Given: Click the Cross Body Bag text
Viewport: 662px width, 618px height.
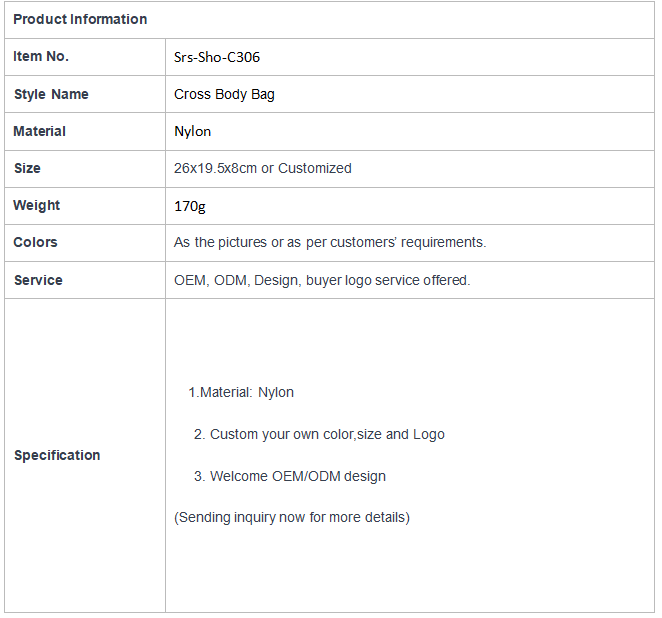Looking at the screenshot, I should coord(224,95).
